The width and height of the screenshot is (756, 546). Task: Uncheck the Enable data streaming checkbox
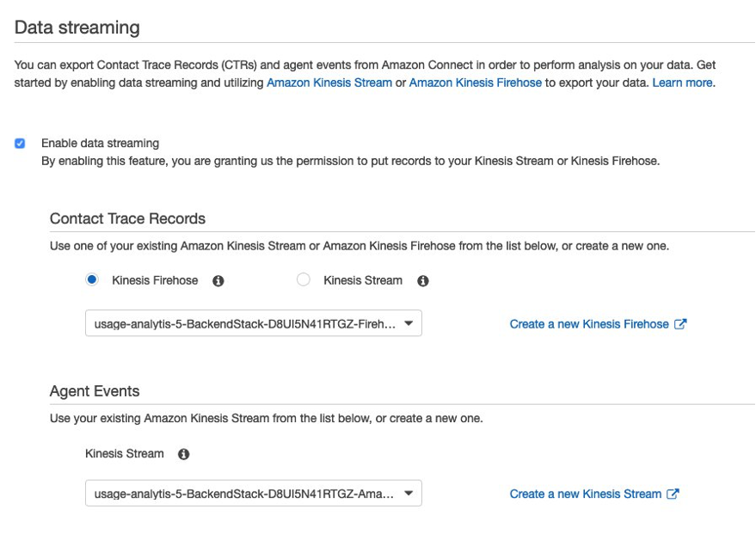click(20, 144)
